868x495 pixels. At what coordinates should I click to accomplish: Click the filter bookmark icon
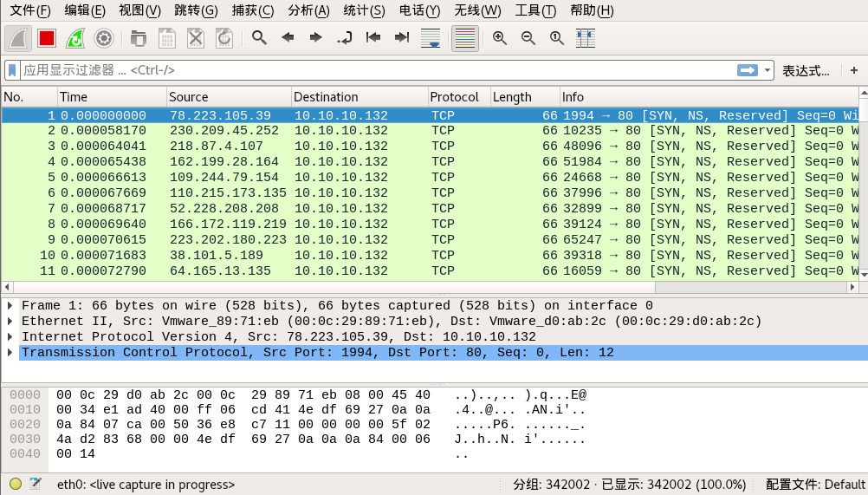tap(12, 70)
